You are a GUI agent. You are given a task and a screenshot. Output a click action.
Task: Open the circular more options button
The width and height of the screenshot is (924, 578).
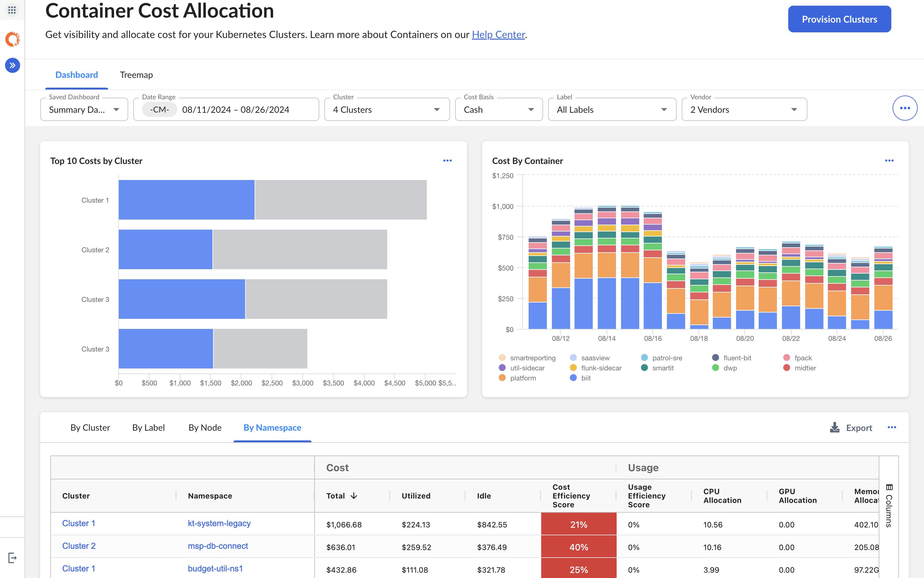pyautogui.click(x=905, y=108)
